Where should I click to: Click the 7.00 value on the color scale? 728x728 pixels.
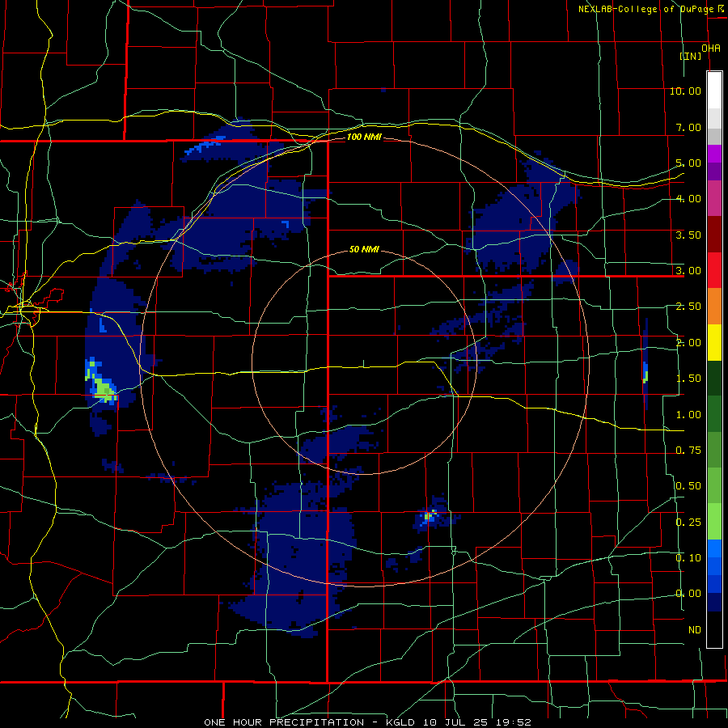tap(688, 127)
